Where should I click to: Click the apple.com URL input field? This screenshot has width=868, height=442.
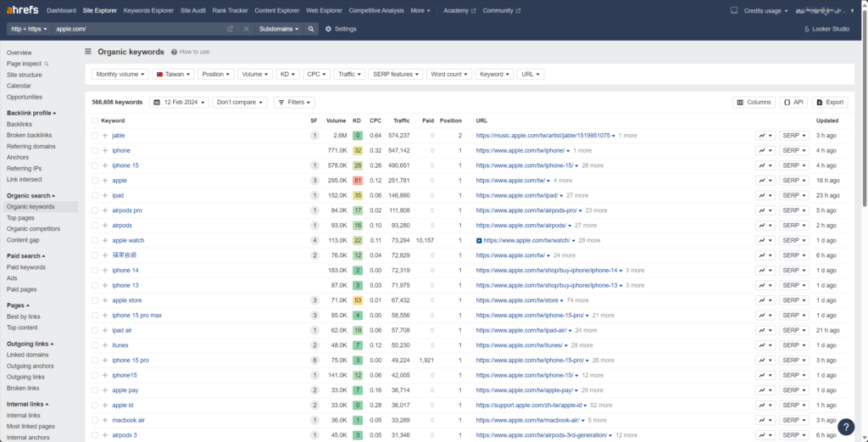[x=138, y=29]
